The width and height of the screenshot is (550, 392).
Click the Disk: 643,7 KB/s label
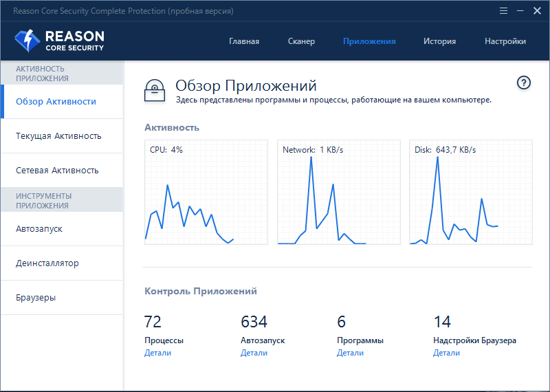coord(445,150)
